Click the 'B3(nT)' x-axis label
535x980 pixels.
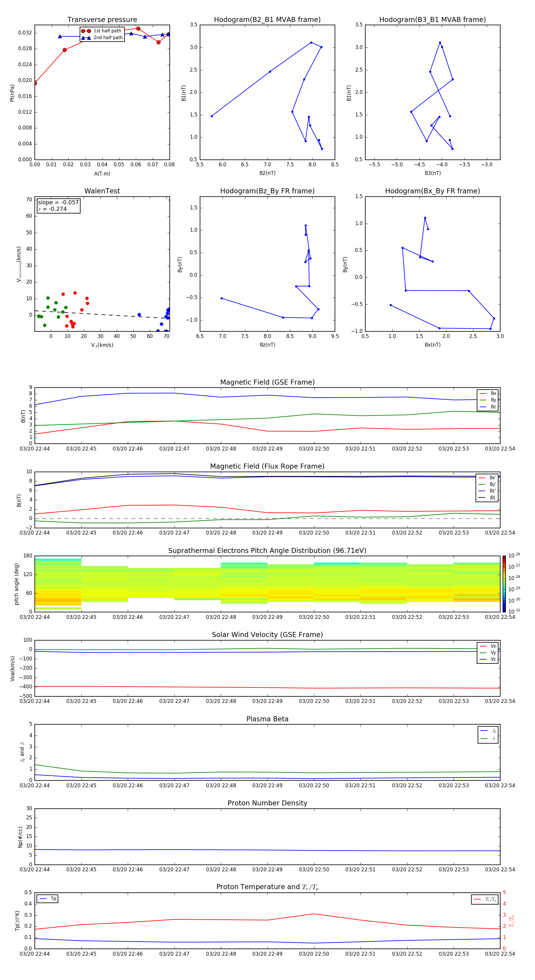click(x=432, y=173)
